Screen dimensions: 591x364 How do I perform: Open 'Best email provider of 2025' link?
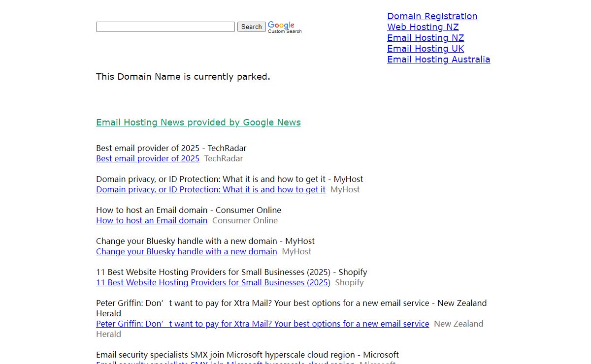148,158
